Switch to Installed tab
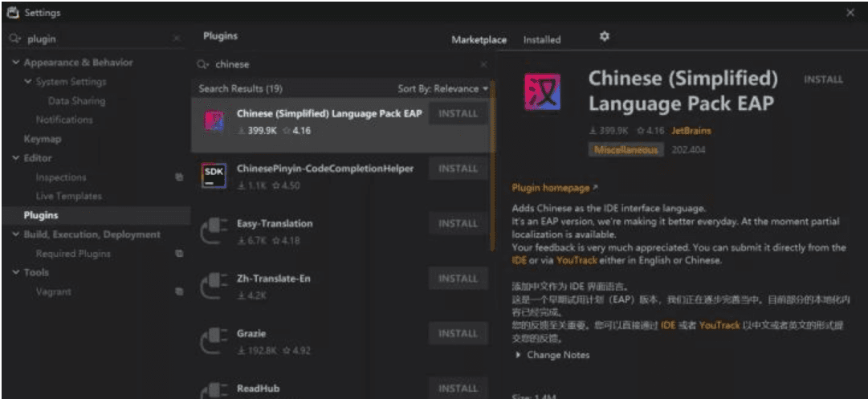This screenshot has width=868, height=399. (x=542, y=40)
